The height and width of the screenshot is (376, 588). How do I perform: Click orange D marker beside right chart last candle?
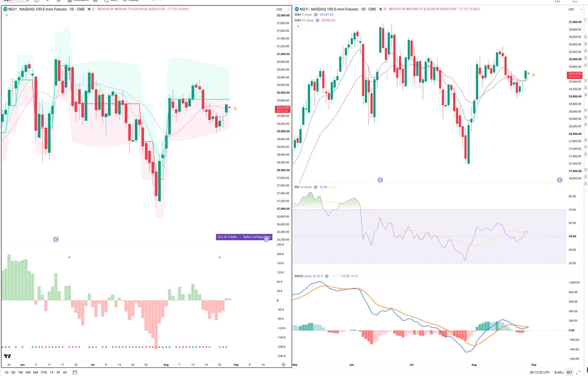(533, 75)
